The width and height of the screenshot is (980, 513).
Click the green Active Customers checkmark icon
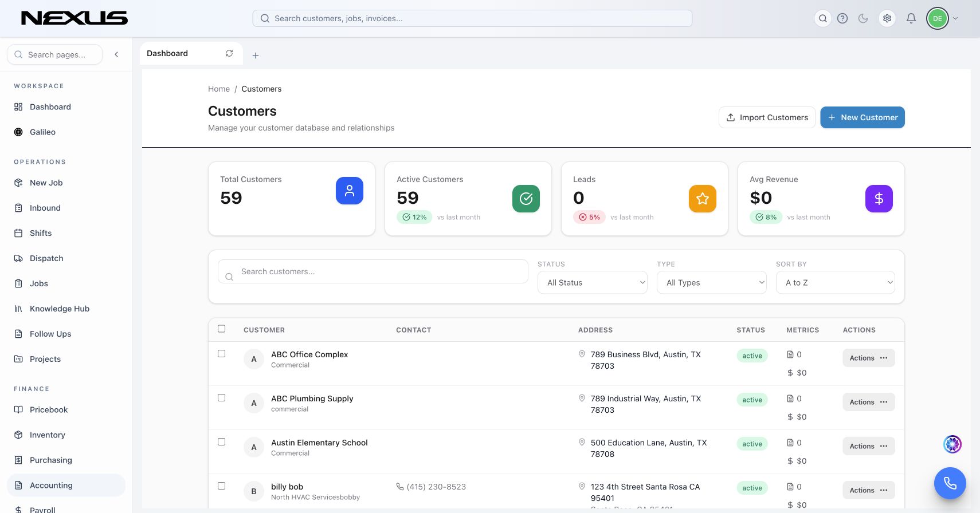[526, 199]
